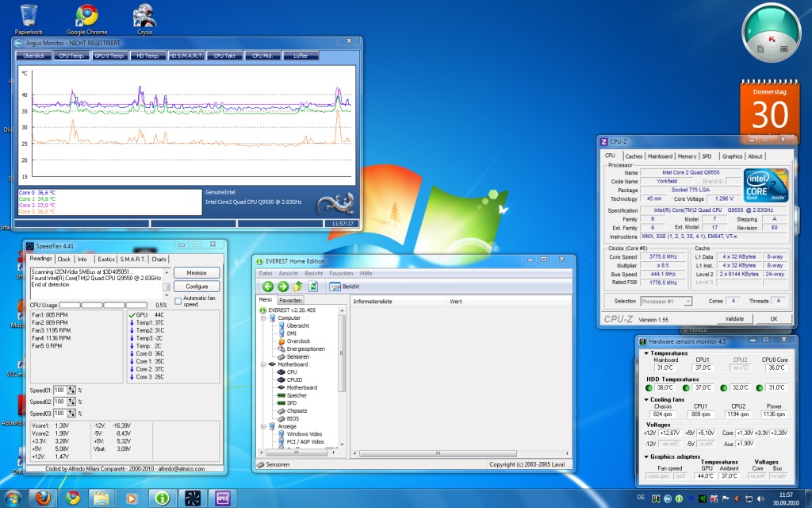Open Firefox from the taskbar
The width and height of the screenshot is (812, 508).
click(x=43, y=498)
